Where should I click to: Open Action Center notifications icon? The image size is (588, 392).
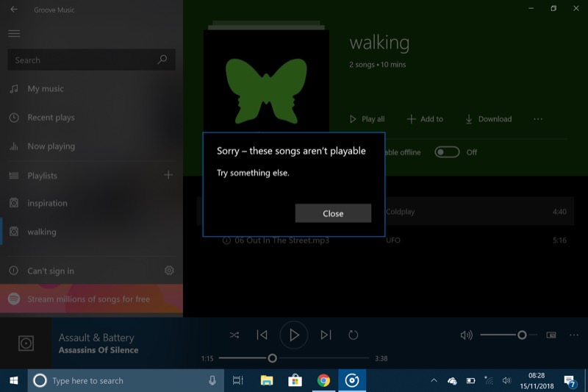(570, 381)
